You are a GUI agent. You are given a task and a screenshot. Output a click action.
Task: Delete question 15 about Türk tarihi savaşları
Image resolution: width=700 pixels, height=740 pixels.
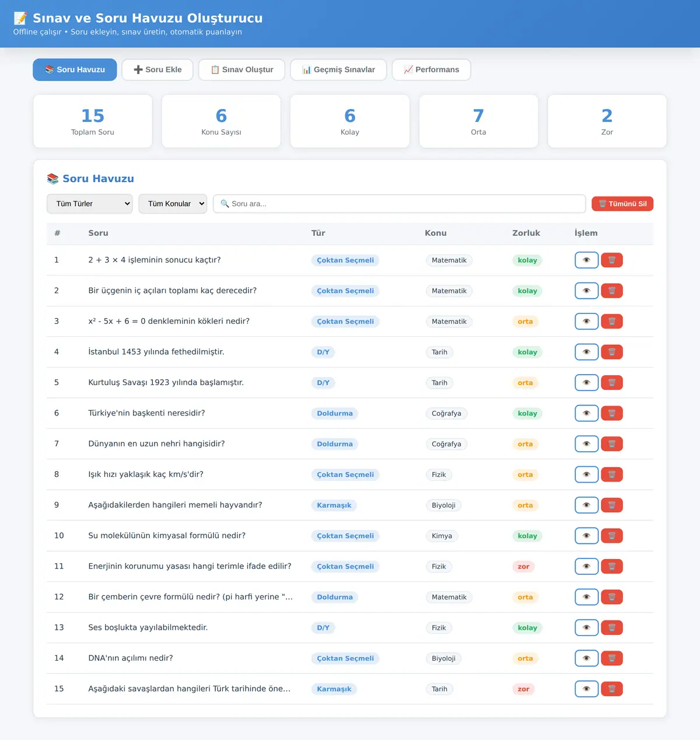[612, 689]
